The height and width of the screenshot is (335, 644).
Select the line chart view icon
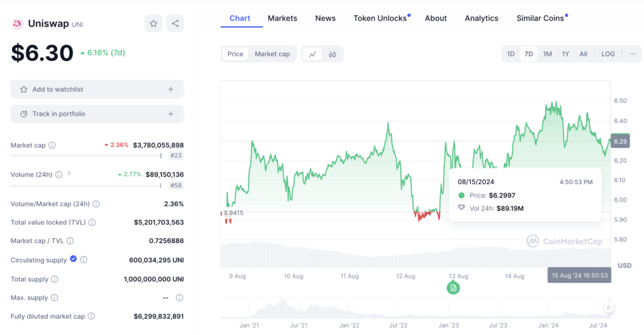click(312, 54)
